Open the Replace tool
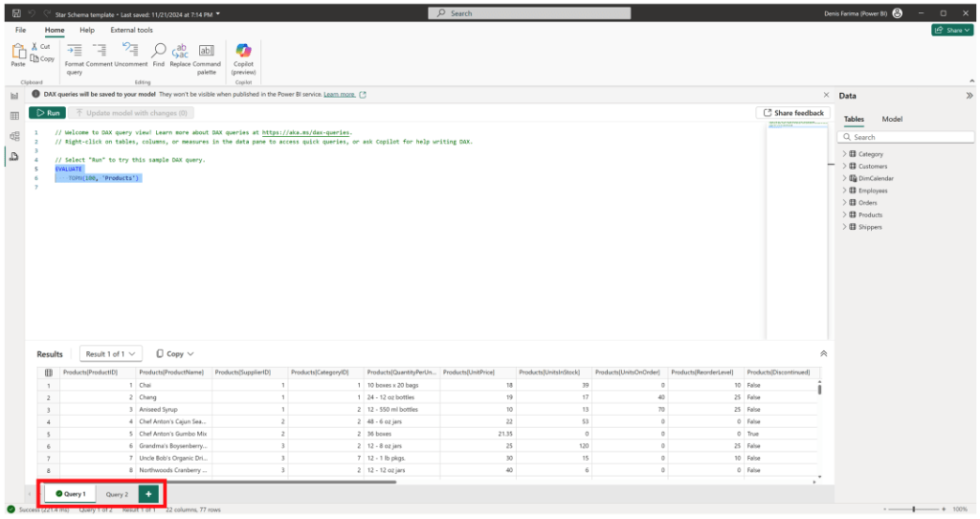 pos(180,51)
